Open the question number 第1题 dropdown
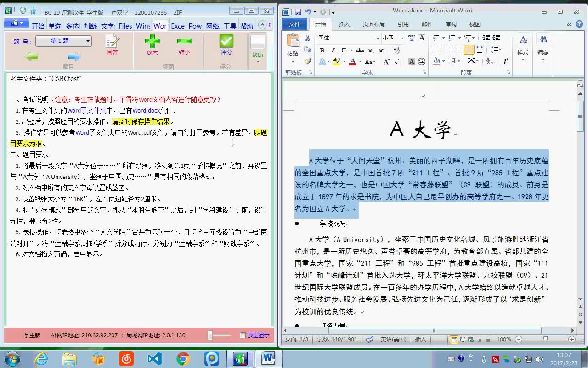Image resolution: width=588 pixels, height=368 pixels. [63, 41]
